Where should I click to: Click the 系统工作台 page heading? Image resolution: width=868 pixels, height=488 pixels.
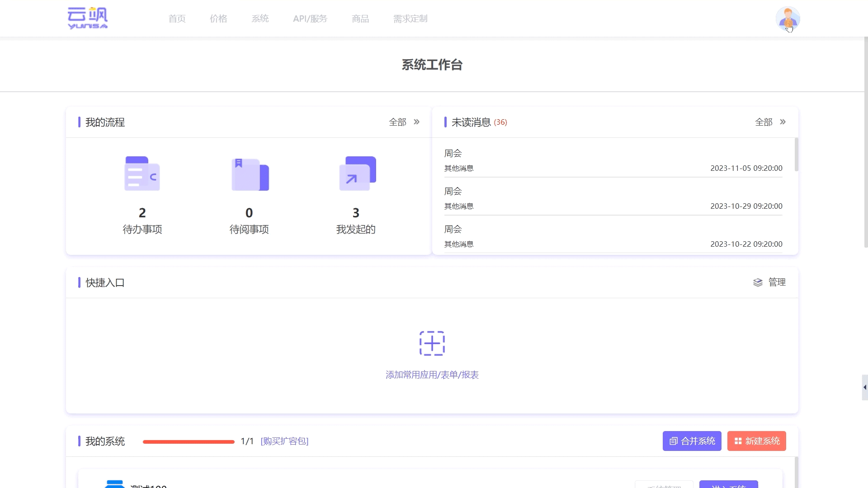pyautogui.click(x=432, y=65)
